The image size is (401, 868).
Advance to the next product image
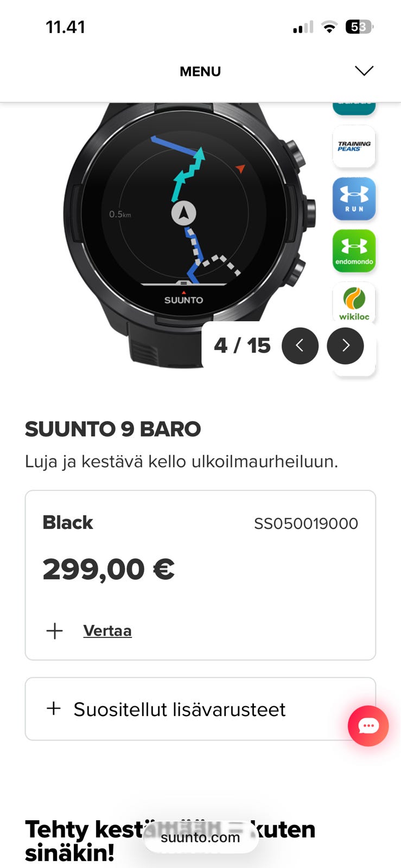coord(345,346)
